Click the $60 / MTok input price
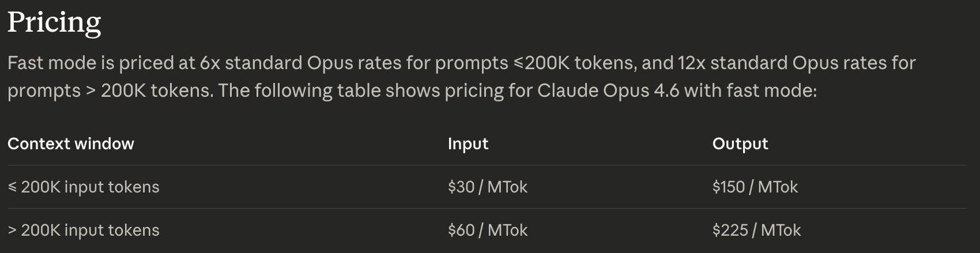The image size is (980, 253). click(x=488, y=230)
